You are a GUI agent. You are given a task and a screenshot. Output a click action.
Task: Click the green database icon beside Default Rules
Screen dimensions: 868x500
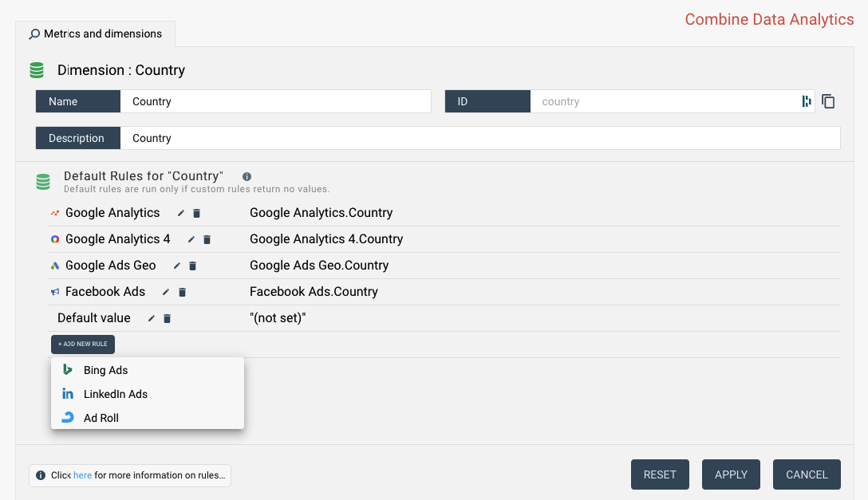[x=43, y=181]
